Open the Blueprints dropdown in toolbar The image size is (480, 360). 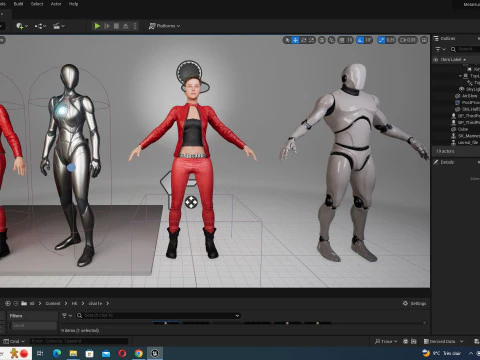(x=40, y=26)
